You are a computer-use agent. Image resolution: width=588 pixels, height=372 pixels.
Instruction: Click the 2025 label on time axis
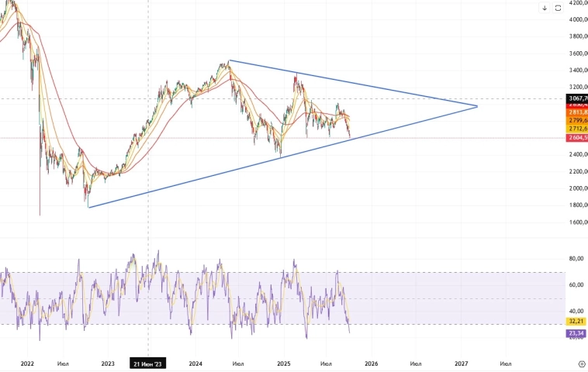(x=283, y=363)
